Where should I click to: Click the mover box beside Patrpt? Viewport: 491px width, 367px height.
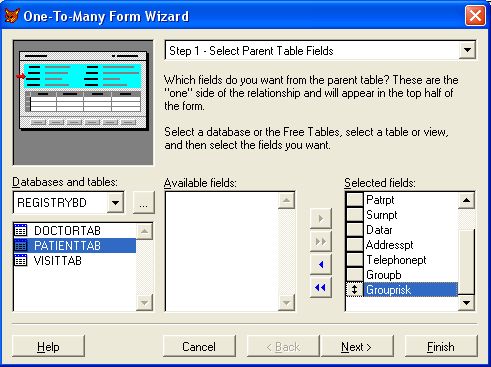click(x=355, y=199)
